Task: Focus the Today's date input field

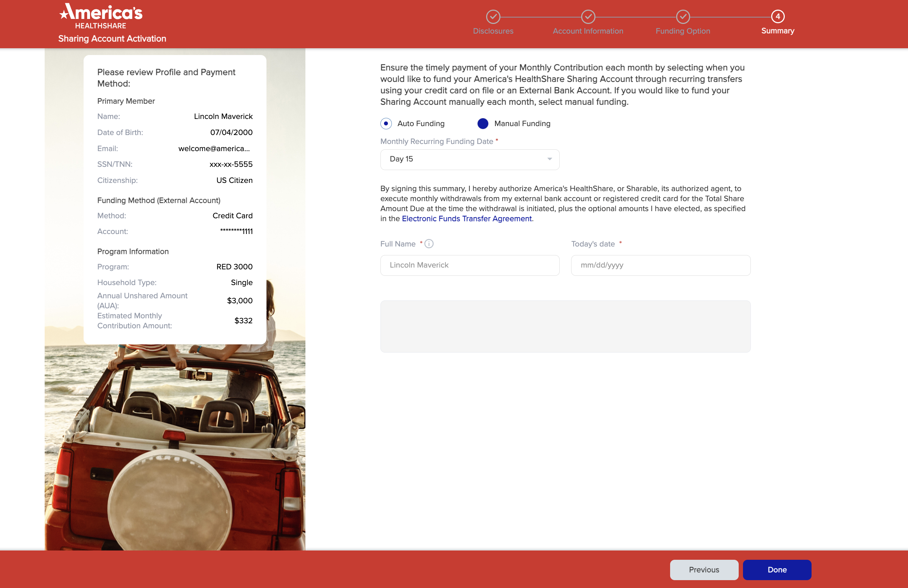Action: [x=660, y=265]
